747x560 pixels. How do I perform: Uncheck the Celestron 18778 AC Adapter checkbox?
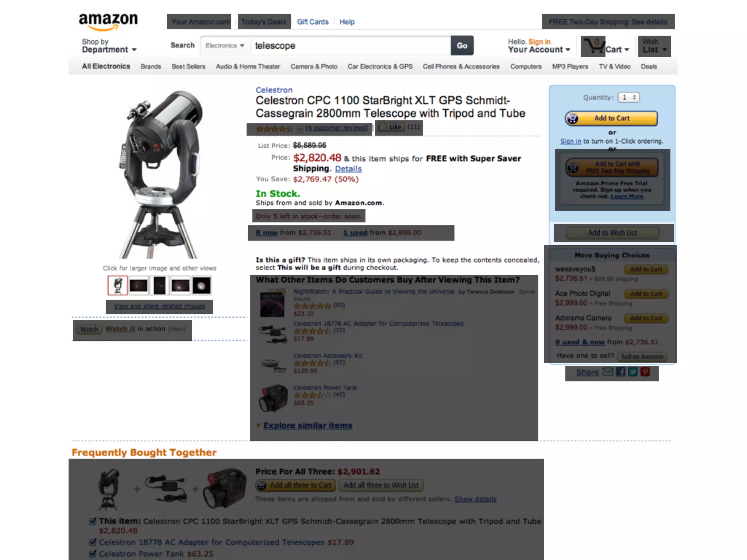[x=93, y=542]
